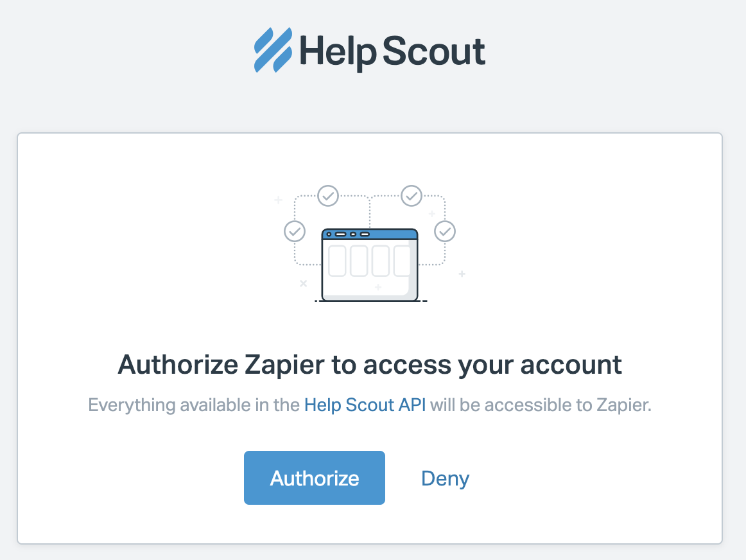The image size is (746, 560).
Task: Click the checkmark circle left of the browser illustration
Action: click(295, 230)
